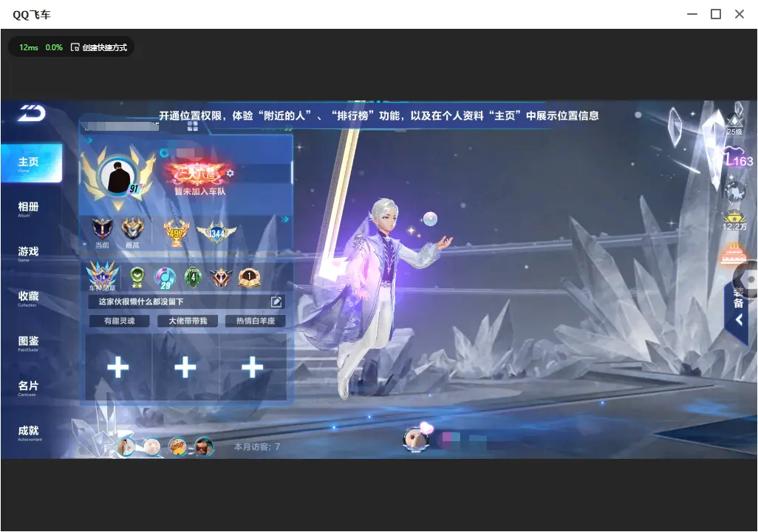The height and width of the screenshot is (532, 758).
Task: Click 暂未加入车队 team status text
Action: (x=200, y=191)
